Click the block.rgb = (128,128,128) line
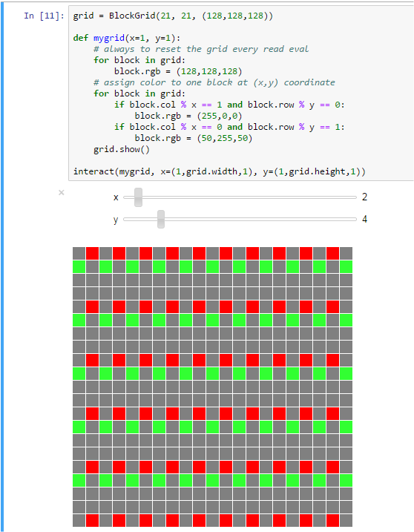This screenshot has height=532, width=414. [178, 71]
